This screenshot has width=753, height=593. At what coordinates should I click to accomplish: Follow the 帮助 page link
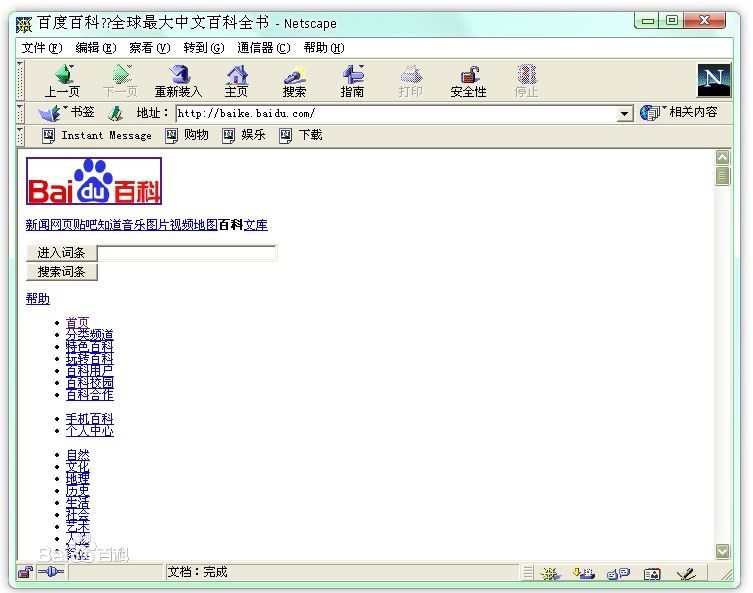[38, 299]
